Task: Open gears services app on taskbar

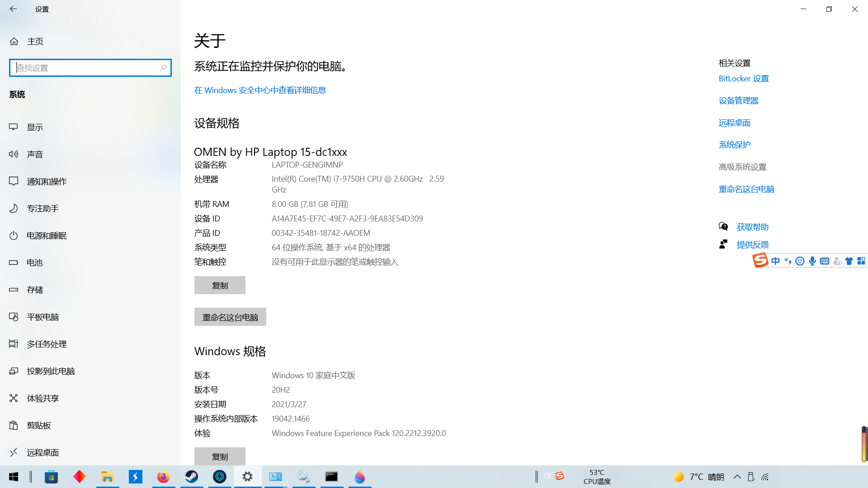Action: [303, 477]
